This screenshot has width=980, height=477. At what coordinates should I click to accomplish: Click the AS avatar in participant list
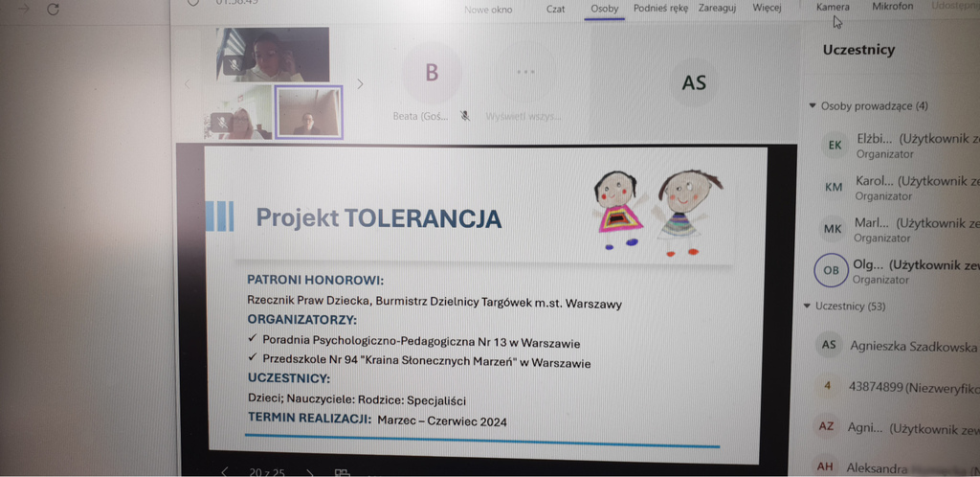click(x=829, y=346)
